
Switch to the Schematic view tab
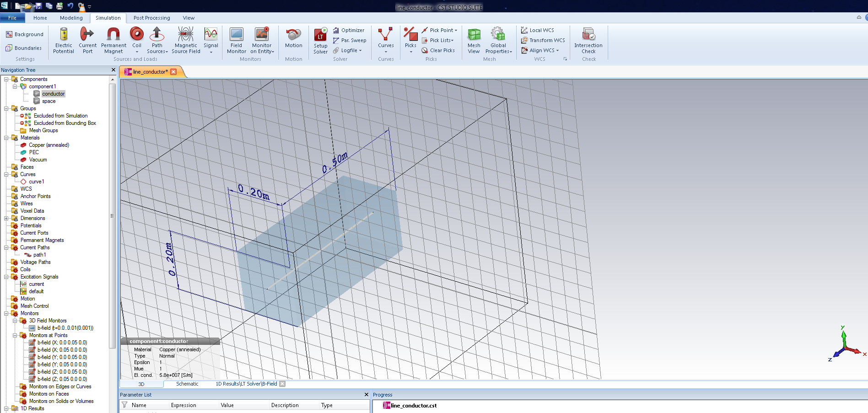[188, 384]
